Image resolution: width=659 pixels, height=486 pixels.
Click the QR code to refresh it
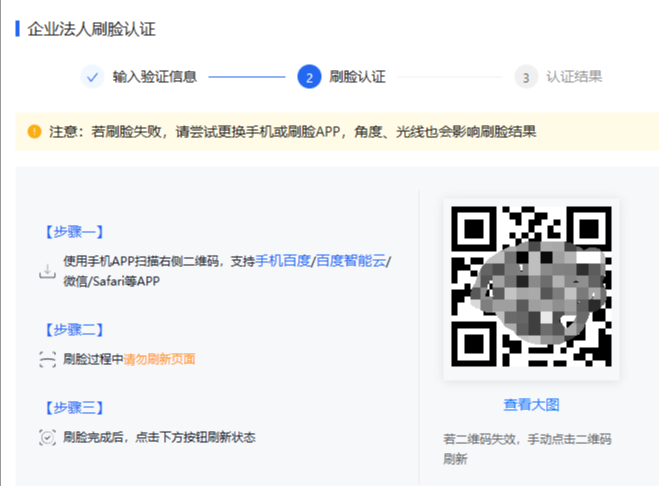(x=531, y=286)
